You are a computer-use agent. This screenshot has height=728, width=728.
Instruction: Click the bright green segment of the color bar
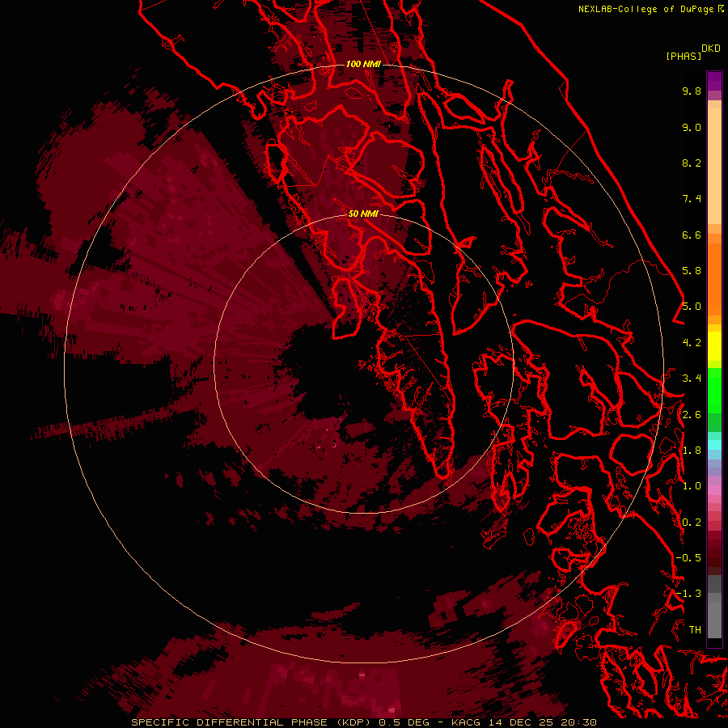coord(714,391)
